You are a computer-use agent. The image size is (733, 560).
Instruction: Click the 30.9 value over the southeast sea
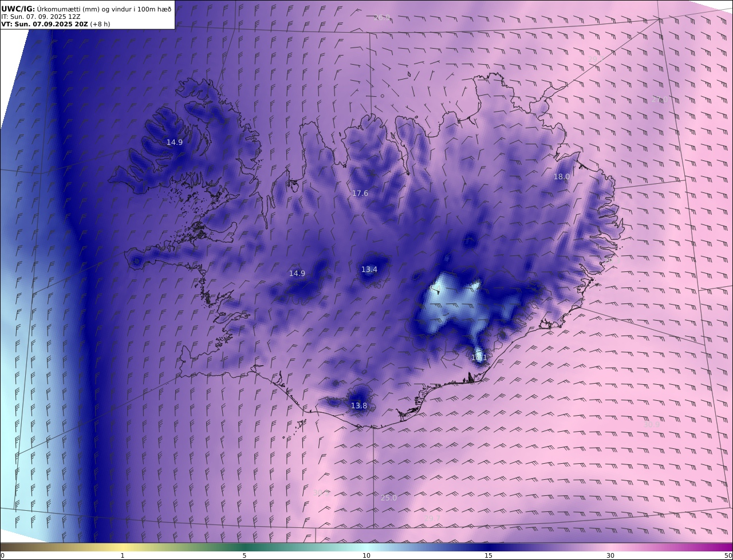[x=651, y=424]
